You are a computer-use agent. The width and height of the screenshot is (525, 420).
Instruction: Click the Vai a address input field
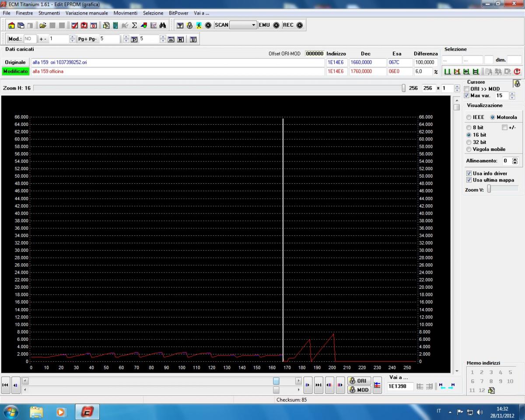click(400, 386)
